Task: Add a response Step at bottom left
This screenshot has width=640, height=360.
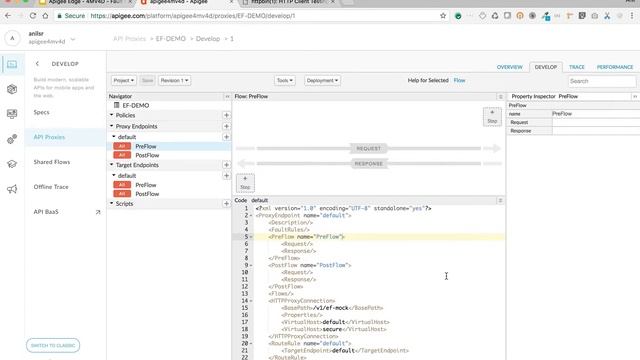Action: click(x=245, y=182)
